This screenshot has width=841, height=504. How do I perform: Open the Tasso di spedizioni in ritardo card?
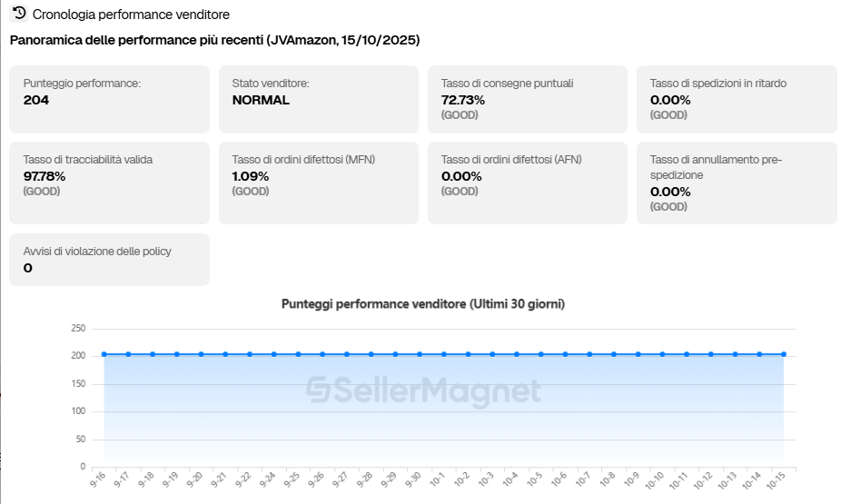737,99
